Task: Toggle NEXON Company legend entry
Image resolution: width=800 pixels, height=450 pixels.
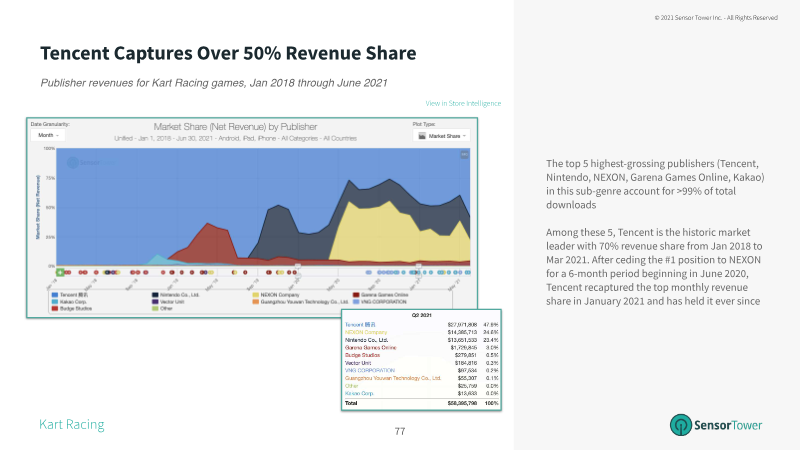Action: [276, 295]
